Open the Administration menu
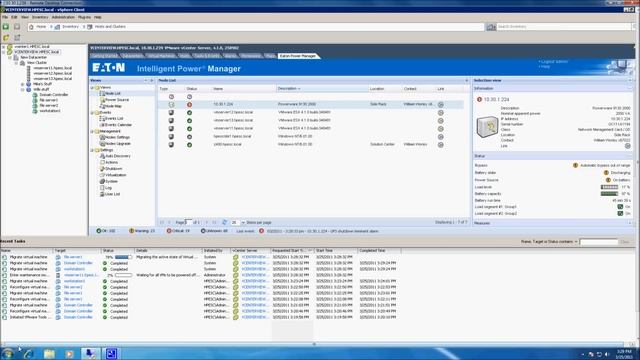 [63, 17]
